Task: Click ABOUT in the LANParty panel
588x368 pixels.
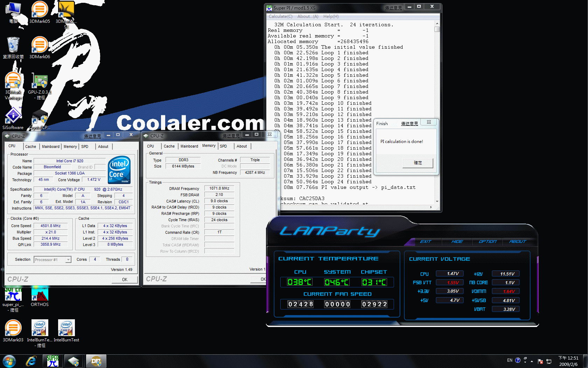Action: pyautogui.click(x=518, y=241)
